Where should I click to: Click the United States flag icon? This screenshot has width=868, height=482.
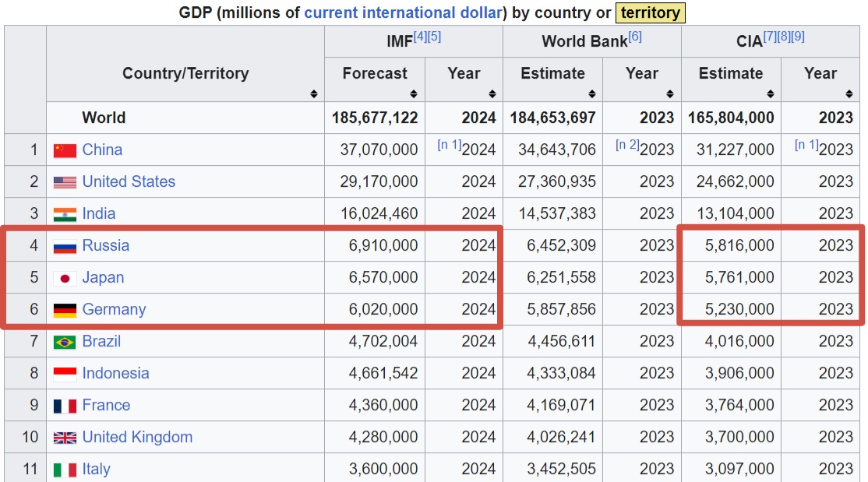65,182
